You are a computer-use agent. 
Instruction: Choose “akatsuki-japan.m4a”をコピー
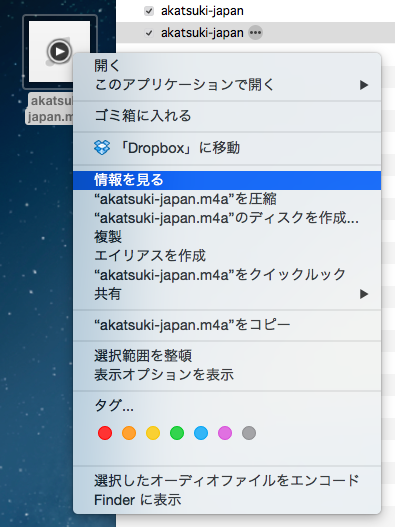[227, 325]
